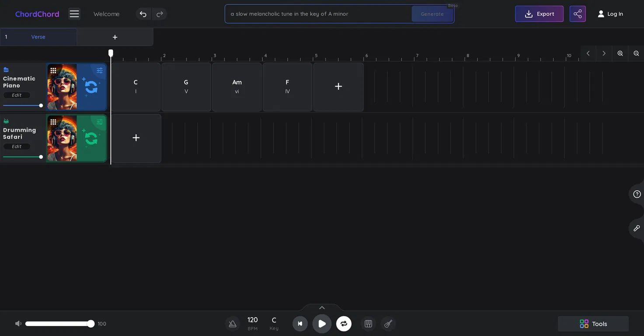The height and width of the screenshot is (336, 644).
Task: Mute the master volume speaker
Action: tap(18, 324)
